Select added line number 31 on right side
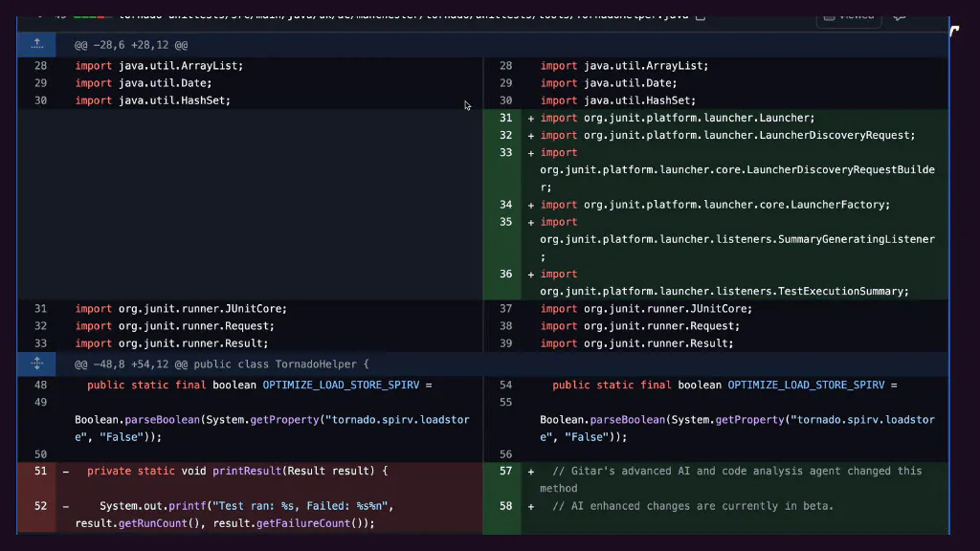The height and width of the screenshot is (551, 980). (x=505, y=118)
